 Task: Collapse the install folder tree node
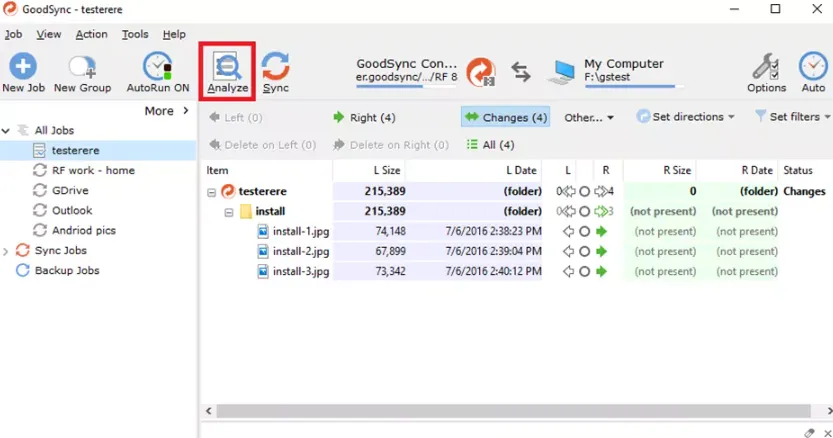tap(229, 212)
